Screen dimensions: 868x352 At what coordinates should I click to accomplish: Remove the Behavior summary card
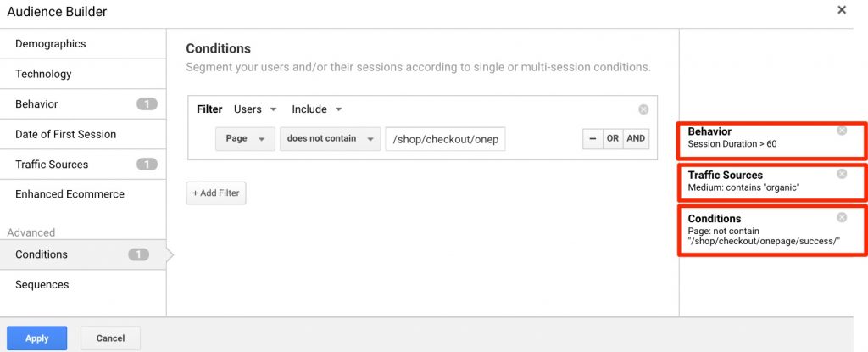click(842, 131)
